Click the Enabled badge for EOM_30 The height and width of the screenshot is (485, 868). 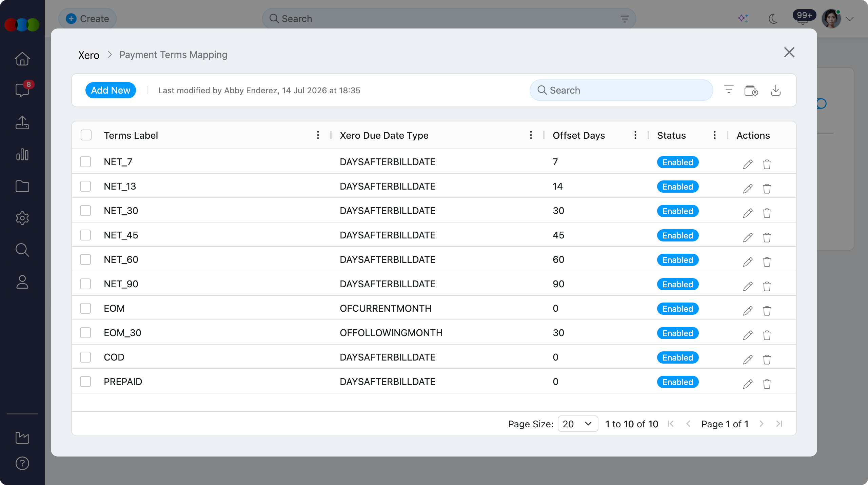click(678, 333)
